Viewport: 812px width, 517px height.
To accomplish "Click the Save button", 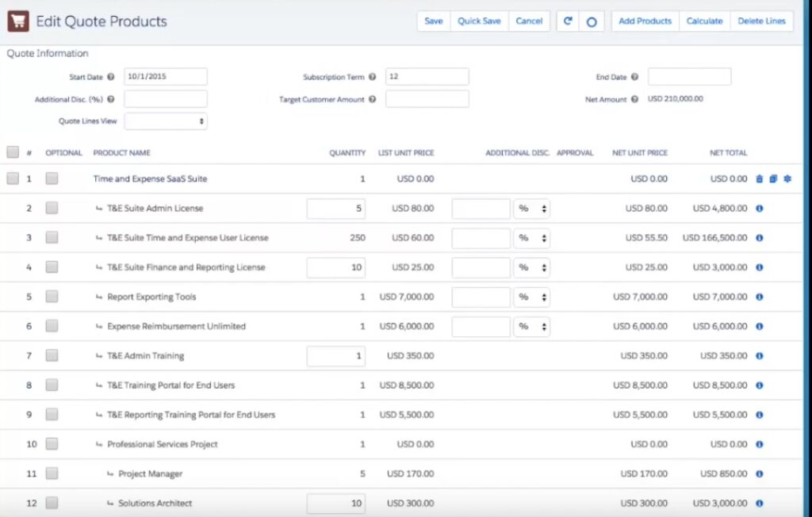I will pos(434,21).
